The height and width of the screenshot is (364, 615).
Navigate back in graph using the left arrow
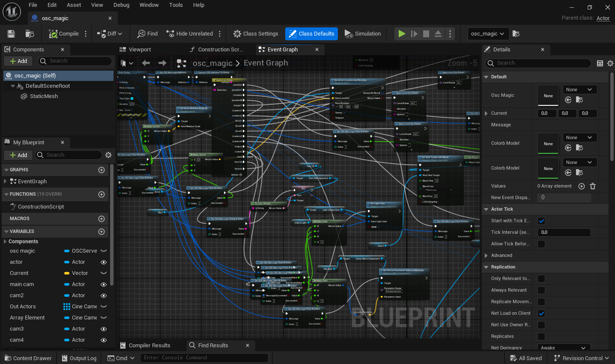tap(146, 63)
